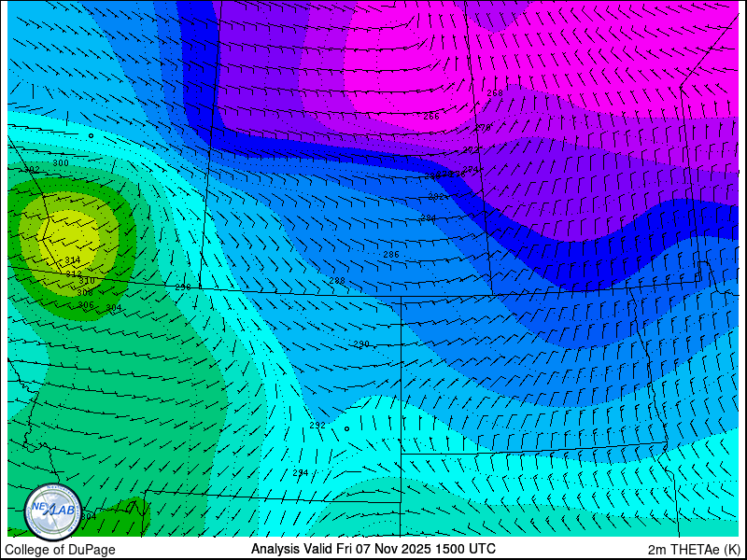Select the 272 contour label
The height and width of the screenshot is (560, 747).
[471, 150]
